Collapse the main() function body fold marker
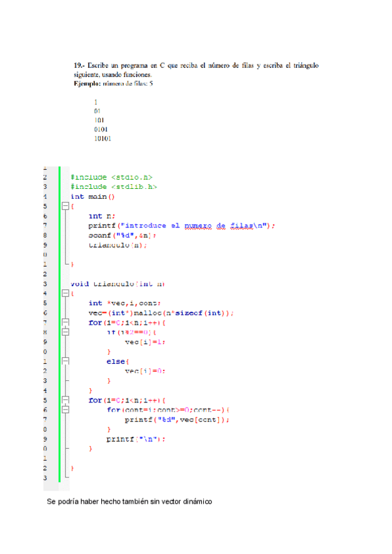The width and height of the screenshot is (392, 554). 65,206
